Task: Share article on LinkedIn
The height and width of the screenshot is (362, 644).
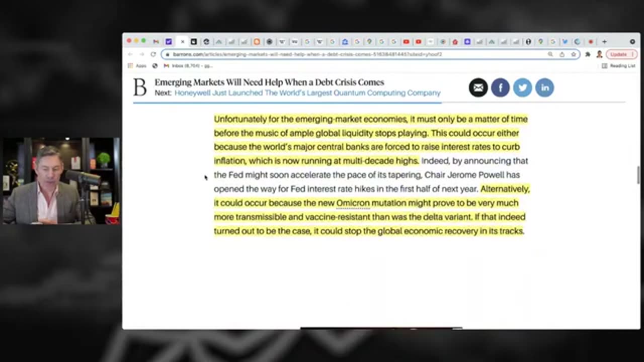Action: [544, 87]
